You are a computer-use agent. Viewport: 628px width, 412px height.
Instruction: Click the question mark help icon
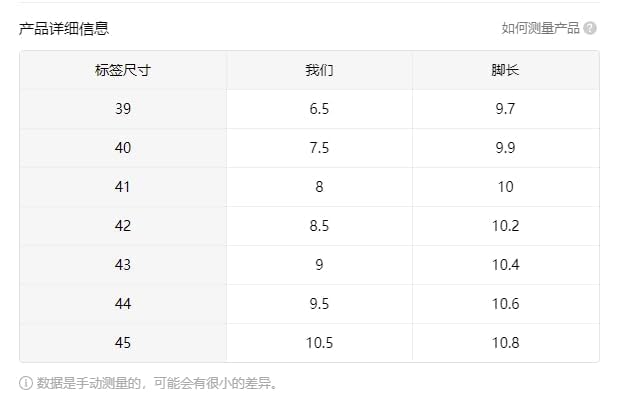point(591,28)
